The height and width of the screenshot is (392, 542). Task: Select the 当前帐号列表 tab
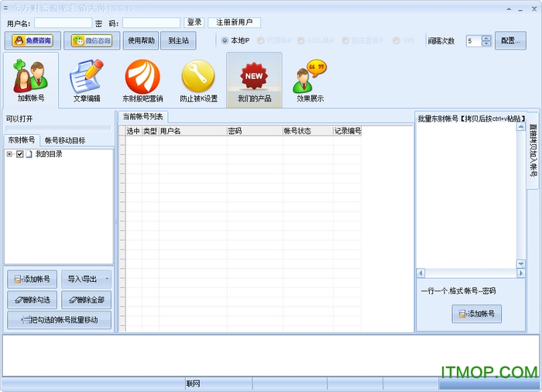[142, 117]
